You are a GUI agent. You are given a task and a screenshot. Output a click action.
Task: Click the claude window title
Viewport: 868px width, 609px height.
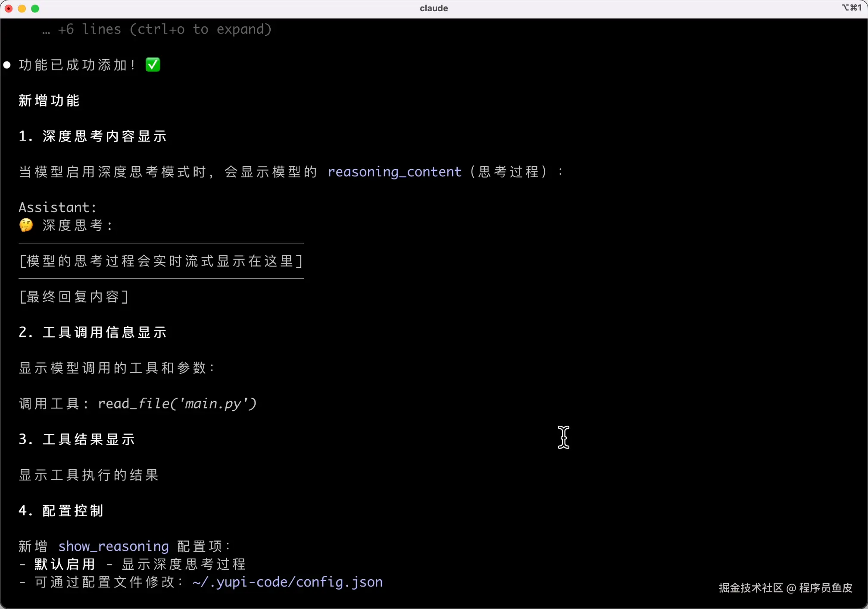(434, 8)
